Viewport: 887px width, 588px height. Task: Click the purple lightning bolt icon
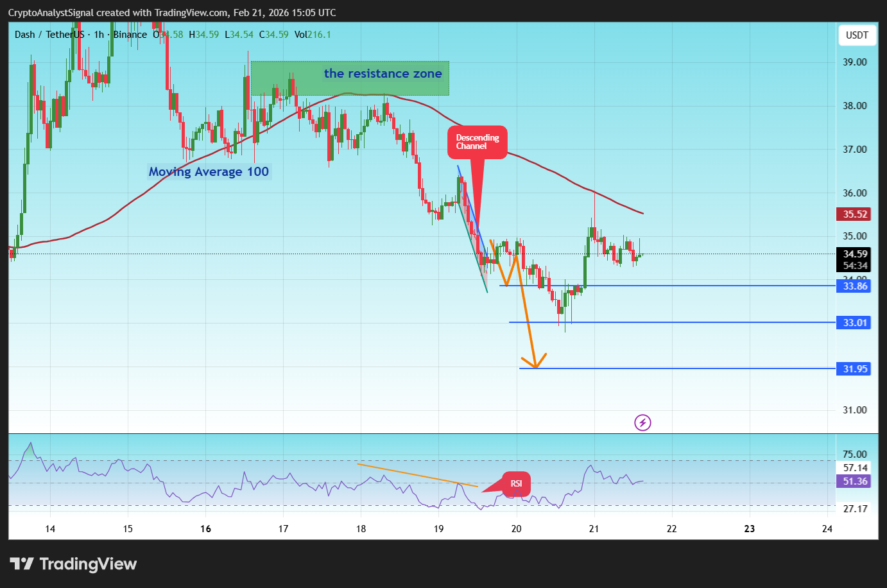(642, 422)
